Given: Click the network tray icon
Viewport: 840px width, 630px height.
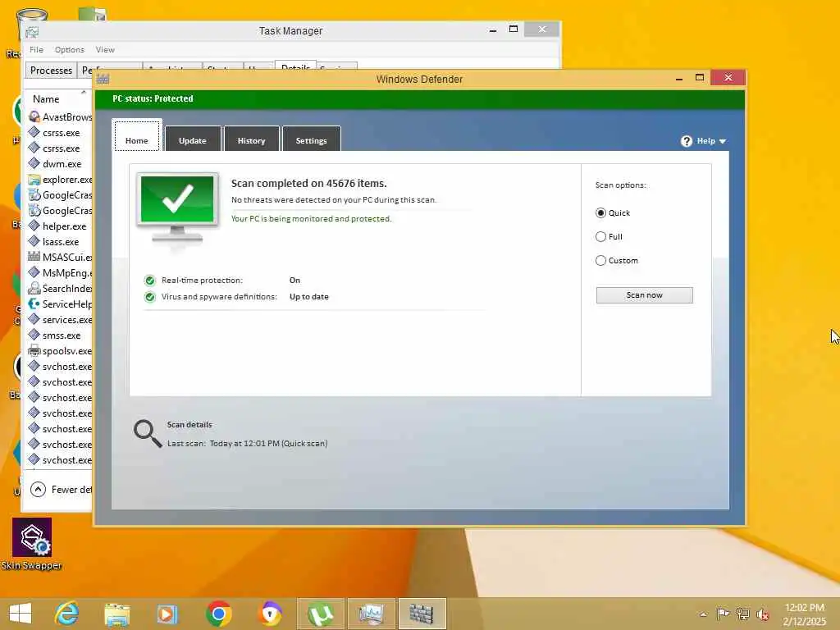Looking at the screenshot, I should tap(742, 614).
